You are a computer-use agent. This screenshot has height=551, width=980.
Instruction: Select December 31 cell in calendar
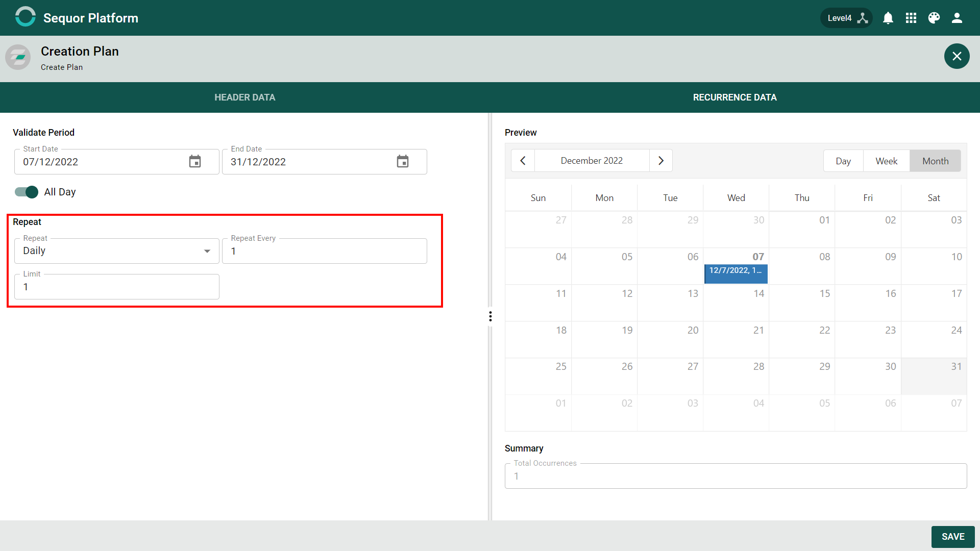pyautogui.click(x=934, y=376)
